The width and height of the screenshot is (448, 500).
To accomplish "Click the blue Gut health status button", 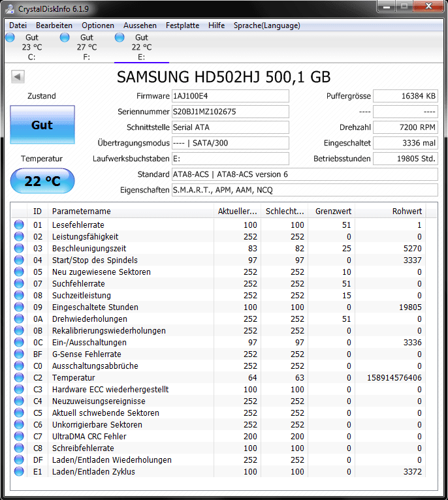I will coord(42,125).
